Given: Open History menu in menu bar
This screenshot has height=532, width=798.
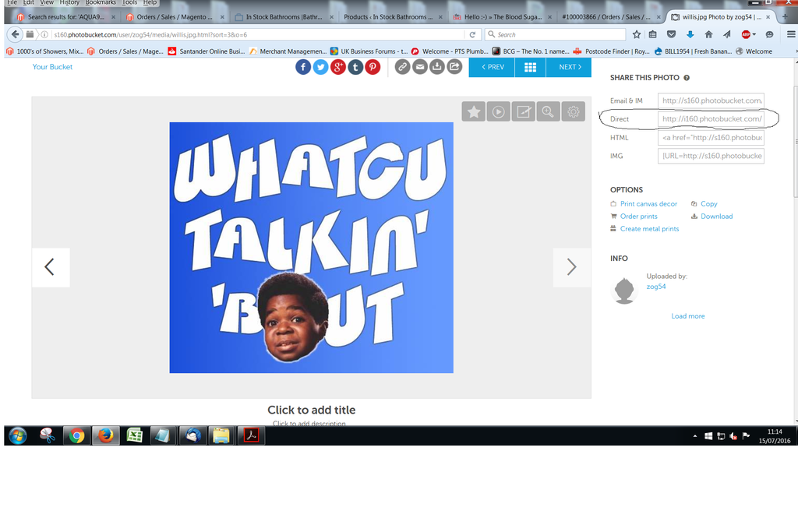Looking at the screenshot, I should point(69,2).
